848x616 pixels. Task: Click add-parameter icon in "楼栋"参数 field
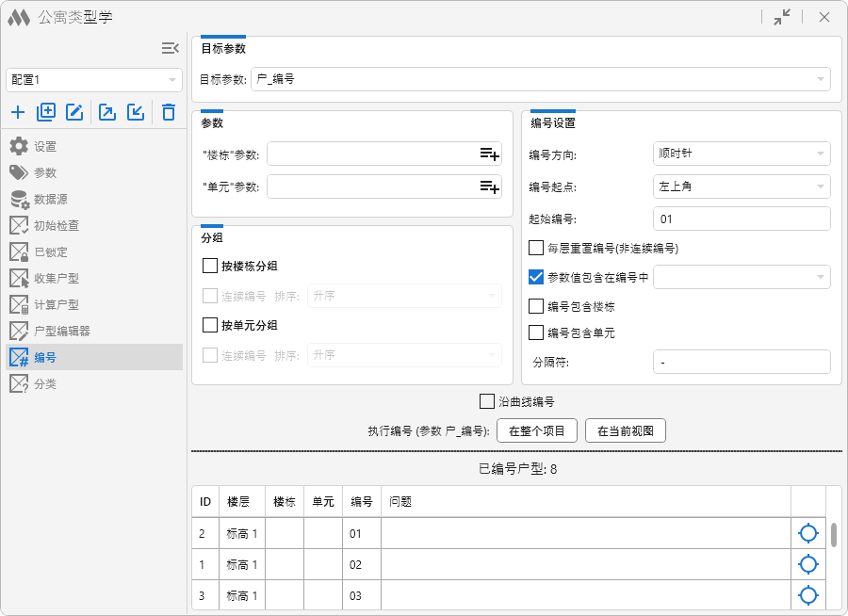click(x=489, y=154)
